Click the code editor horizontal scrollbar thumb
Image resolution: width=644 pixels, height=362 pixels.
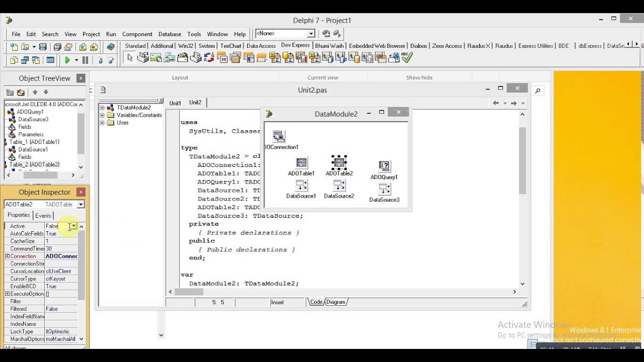click(x=189, y=292)
